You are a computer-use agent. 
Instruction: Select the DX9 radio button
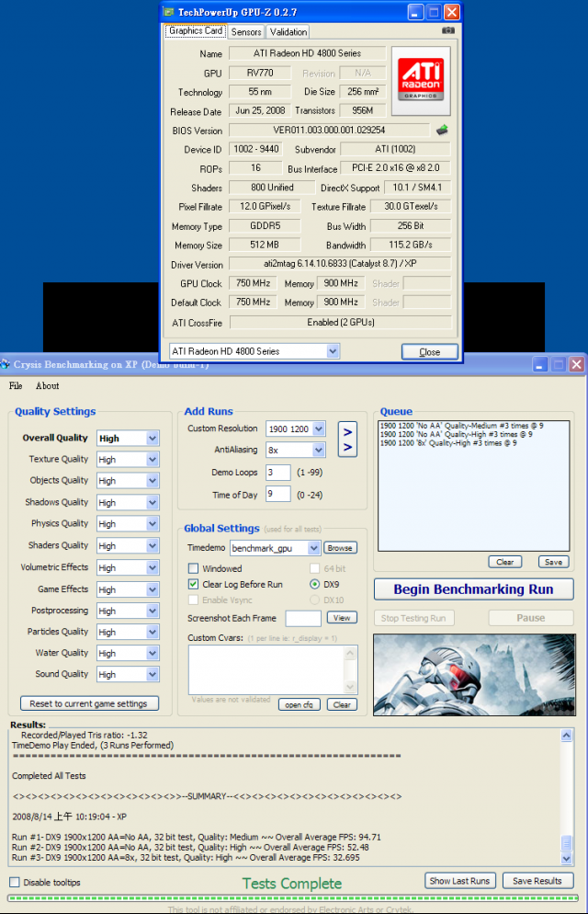[314, 584]
